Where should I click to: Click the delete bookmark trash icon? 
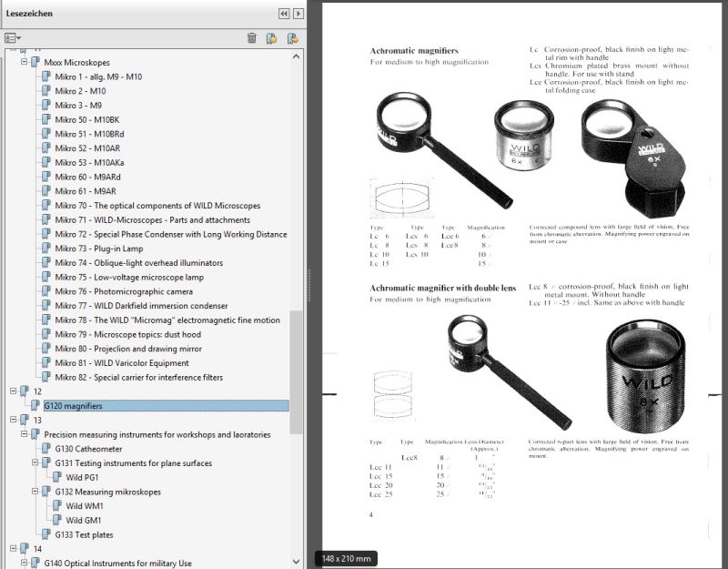252,38
